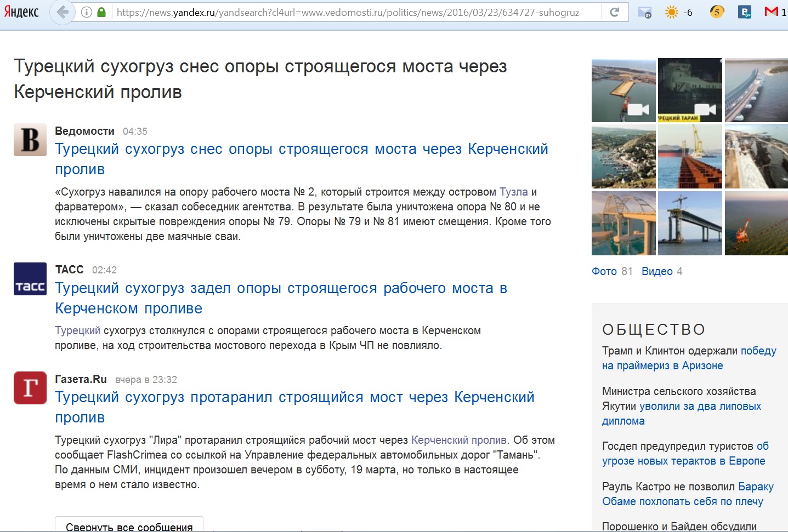Open the 'Фото 81' photo gallery link
The image size is (788, 532).
(612, 271)
